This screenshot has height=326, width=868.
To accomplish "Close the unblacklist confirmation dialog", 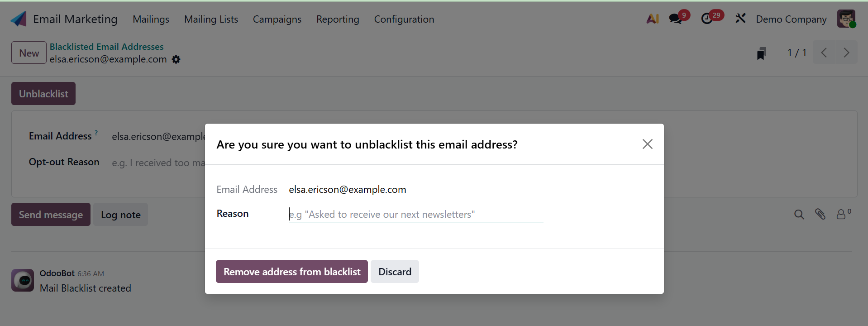I will pos(647,144).
